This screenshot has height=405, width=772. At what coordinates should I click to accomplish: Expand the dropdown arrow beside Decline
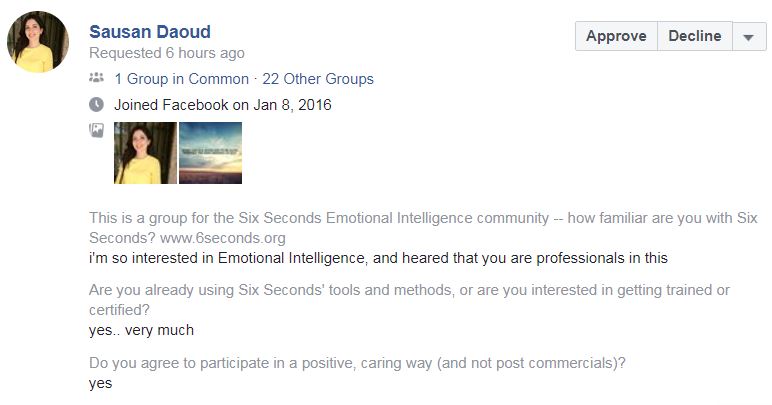(x=749, y=37)
